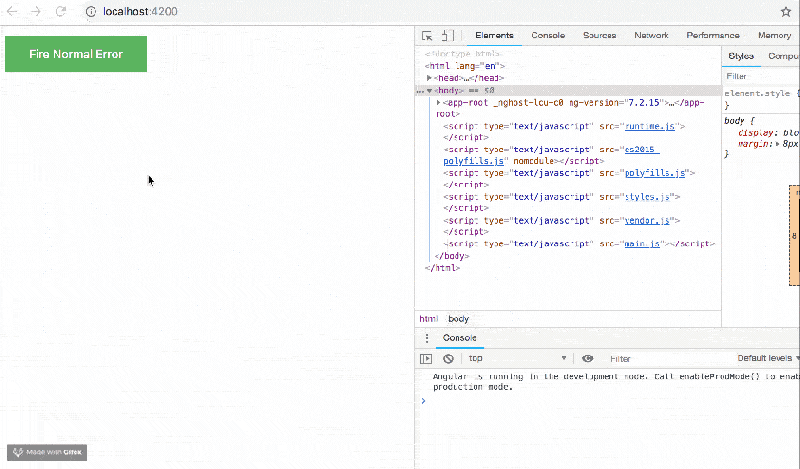Open the polyfills.js script link
The width and height of the screenshot is (800, 469).
pyautogui.click(x=655, y=173)
